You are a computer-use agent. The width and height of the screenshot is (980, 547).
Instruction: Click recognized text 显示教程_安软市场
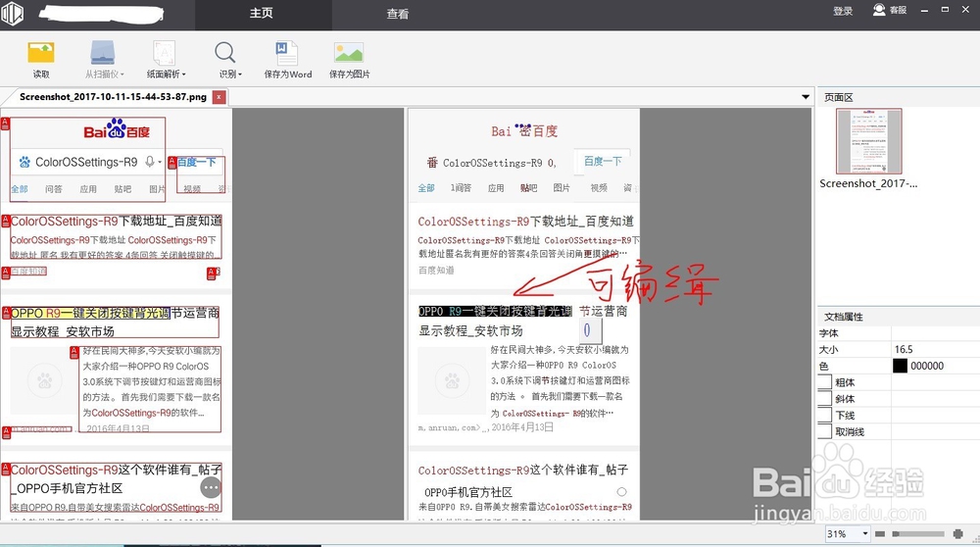pyautogui.click(x=470, y=330)
